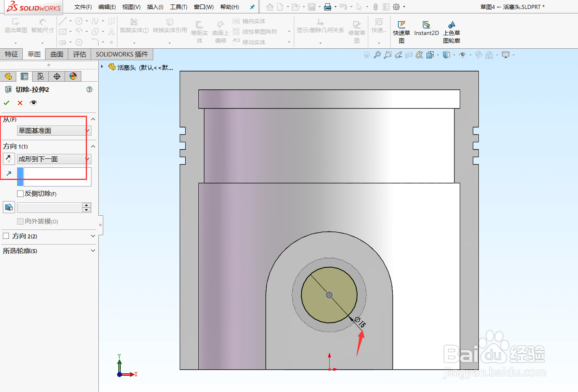
Task: Enable the 方向 2 checkbox
Action: (x=6, y=236)
